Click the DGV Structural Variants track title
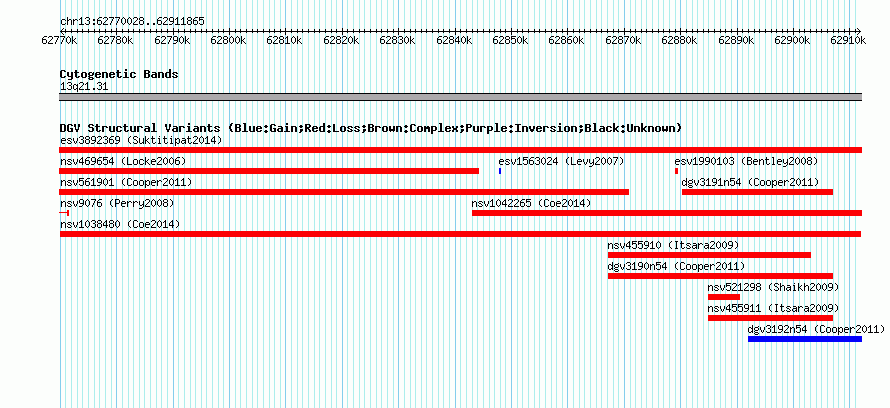The height and width of the screenshot is (408, 890). point(370,128)
